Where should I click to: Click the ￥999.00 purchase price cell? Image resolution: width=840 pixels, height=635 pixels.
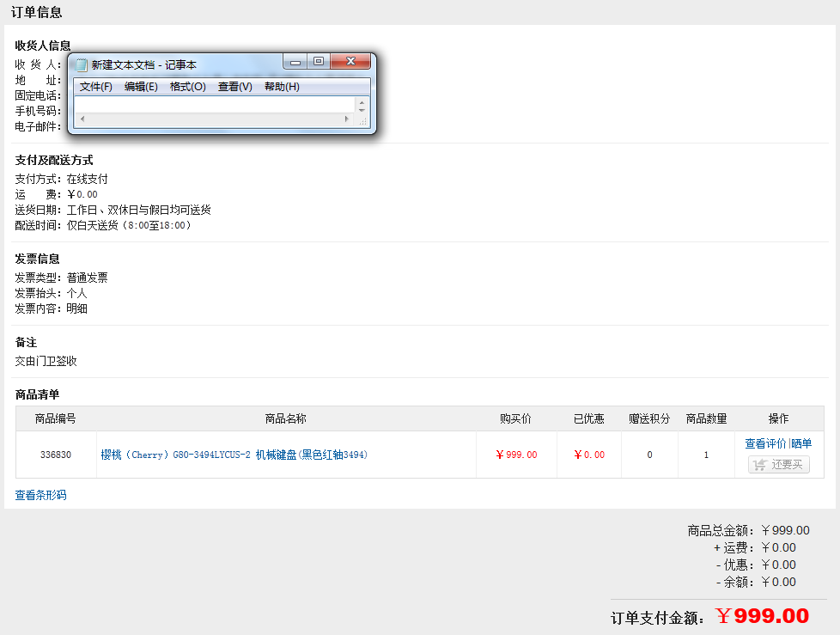tap(516, 455)
